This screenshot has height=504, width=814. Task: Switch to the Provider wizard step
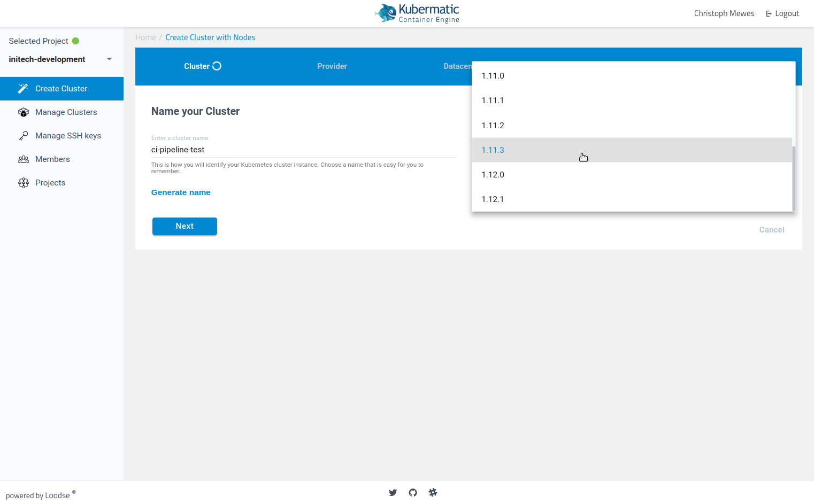[332, 66]
